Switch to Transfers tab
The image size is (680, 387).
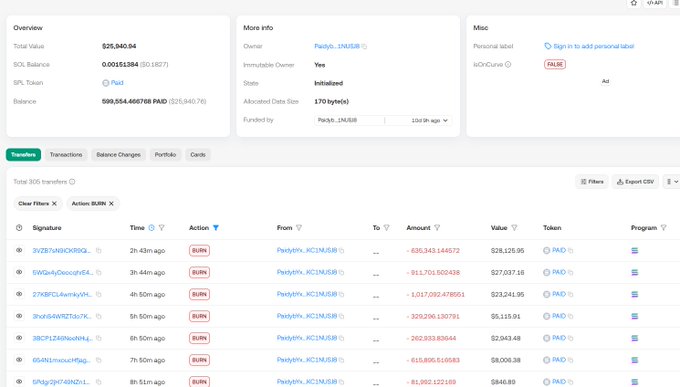click(x=23, y=155)
